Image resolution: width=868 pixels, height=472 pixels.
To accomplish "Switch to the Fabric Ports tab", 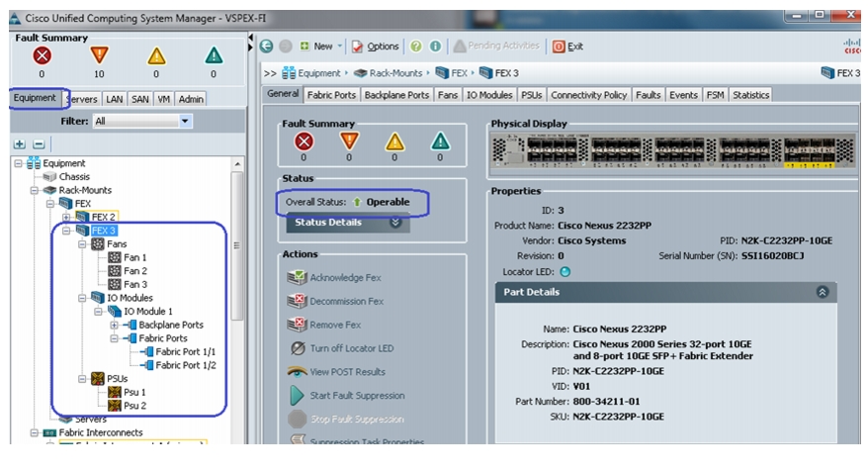I will click(331, 95).
